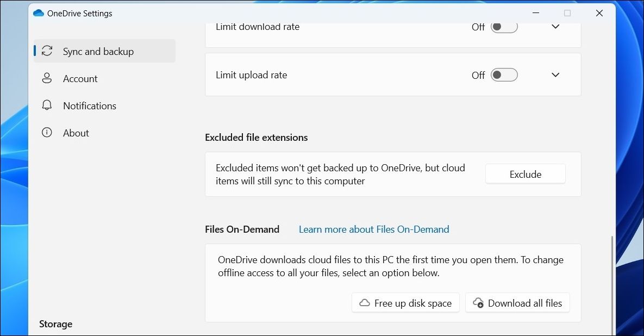This screenshot has width=644, height=336.
Task: Enable the Limit download rate toggle
Action: pos(504,26)
